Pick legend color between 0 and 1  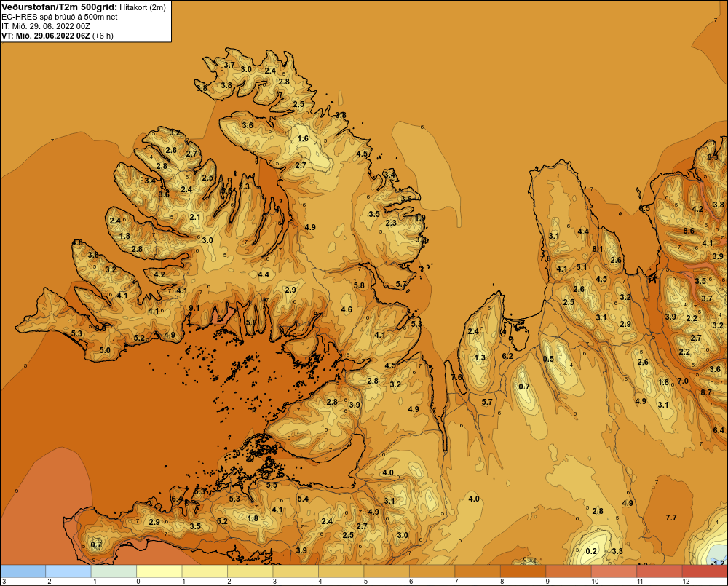click(159, 571)
